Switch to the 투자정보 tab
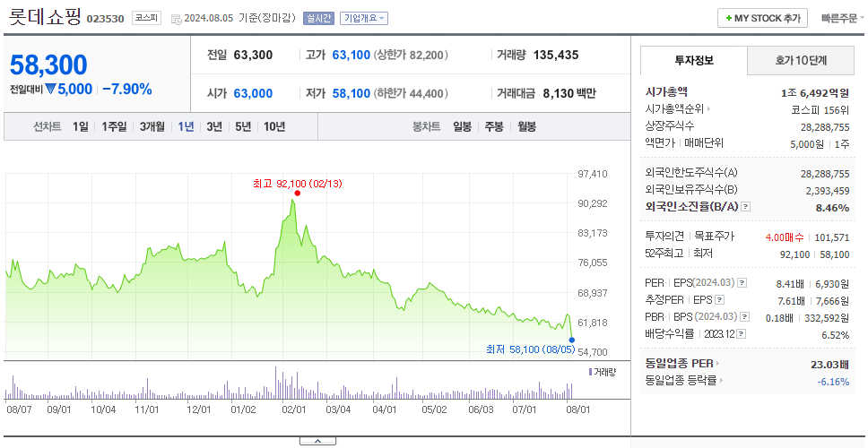This screenshot has width=868, height=448. pyautogui.click(x=694, y=60)
